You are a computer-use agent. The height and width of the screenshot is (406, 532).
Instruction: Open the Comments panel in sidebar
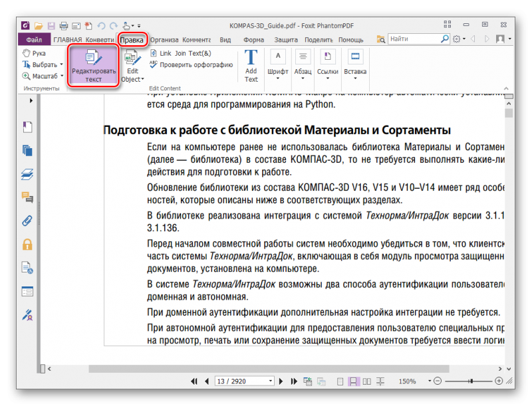(x=27, y=197)
